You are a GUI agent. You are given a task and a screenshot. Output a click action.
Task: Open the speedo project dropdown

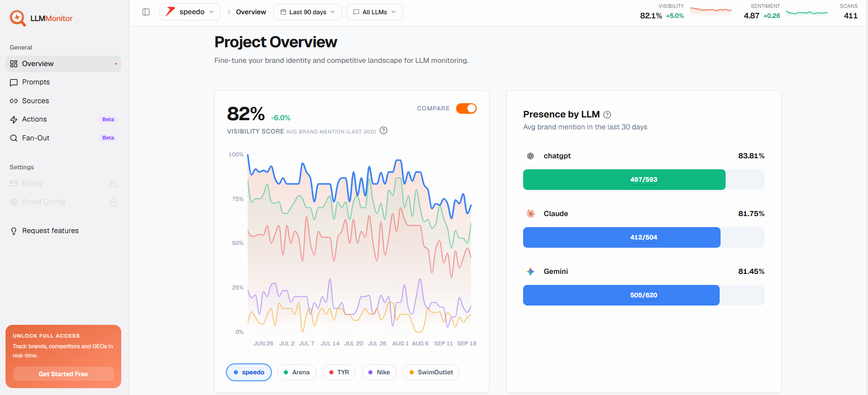(190, 12)
